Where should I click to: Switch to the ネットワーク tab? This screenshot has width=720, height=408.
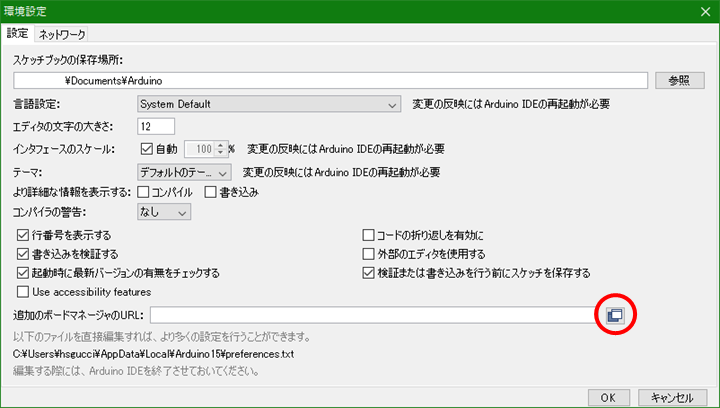click(x=62, y=34)
